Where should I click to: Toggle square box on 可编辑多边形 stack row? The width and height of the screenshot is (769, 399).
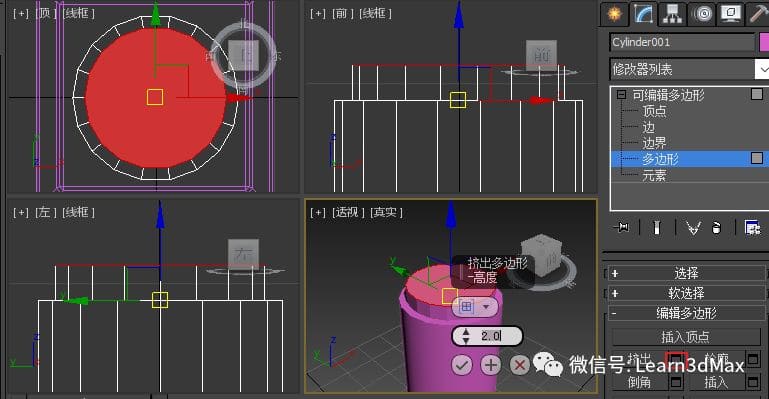pos(757,94)
